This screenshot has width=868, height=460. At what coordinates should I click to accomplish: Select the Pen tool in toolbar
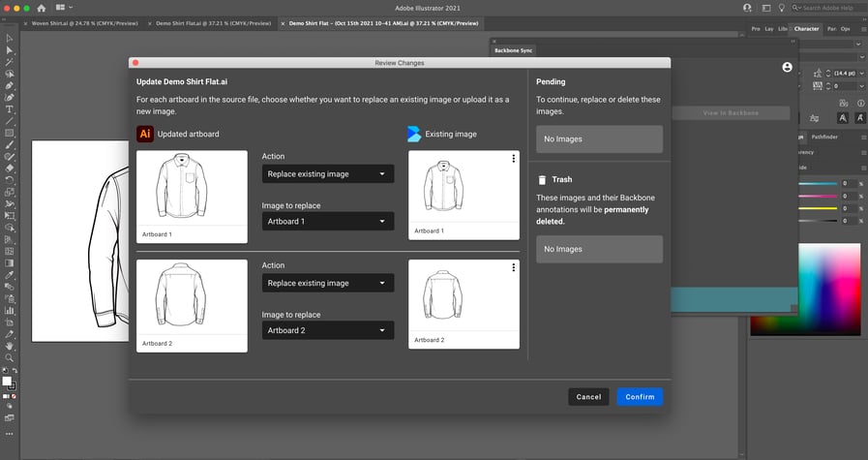click(9, 85)
